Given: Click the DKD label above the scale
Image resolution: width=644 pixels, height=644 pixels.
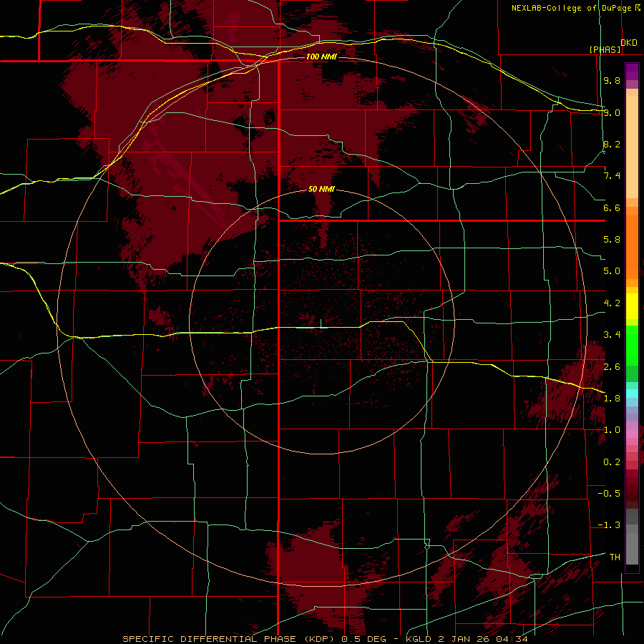Looking at the screenshot, I should click(x=628, y=43).
